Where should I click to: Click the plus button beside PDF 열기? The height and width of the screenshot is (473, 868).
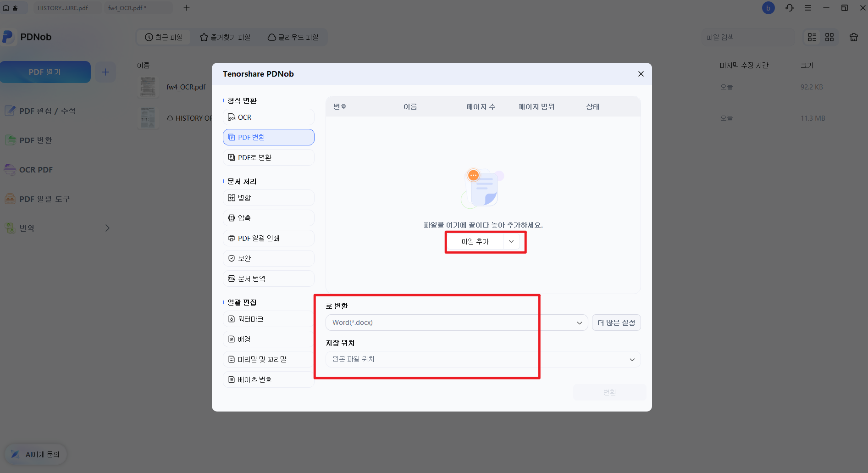click(105, 72)
